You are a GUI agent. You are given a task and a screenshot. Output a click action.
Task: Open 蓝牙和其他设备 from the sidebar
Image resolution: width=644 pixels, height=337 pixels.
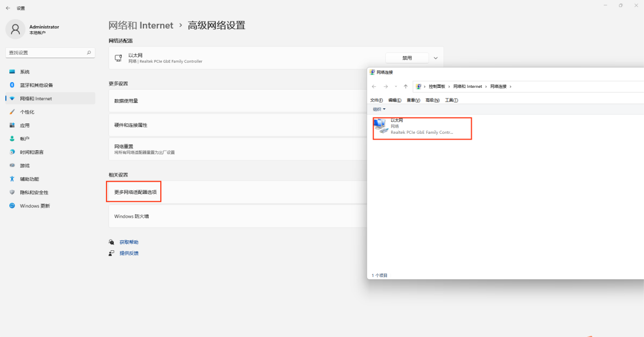coord(36,85)
